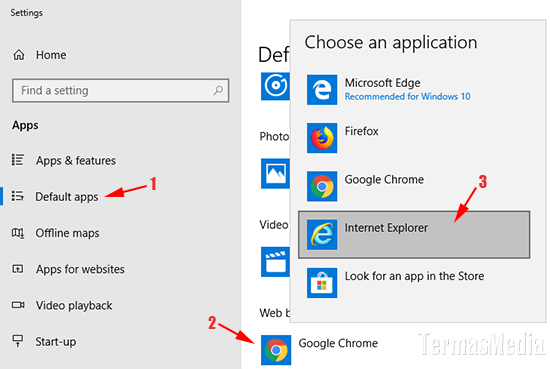Click the Choose an application heading

(391, 43)
